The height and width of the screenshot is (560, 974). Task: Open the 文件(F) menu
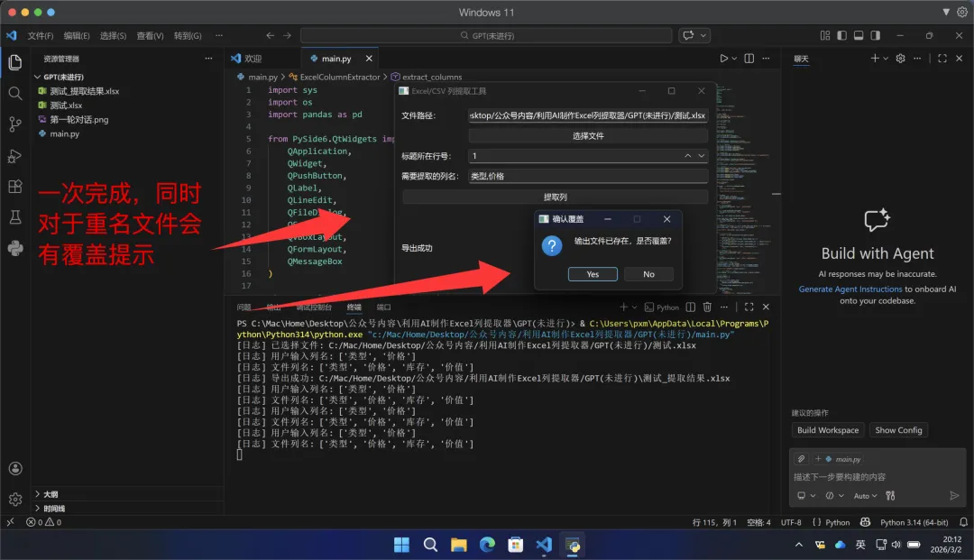(x=41, y=35)
